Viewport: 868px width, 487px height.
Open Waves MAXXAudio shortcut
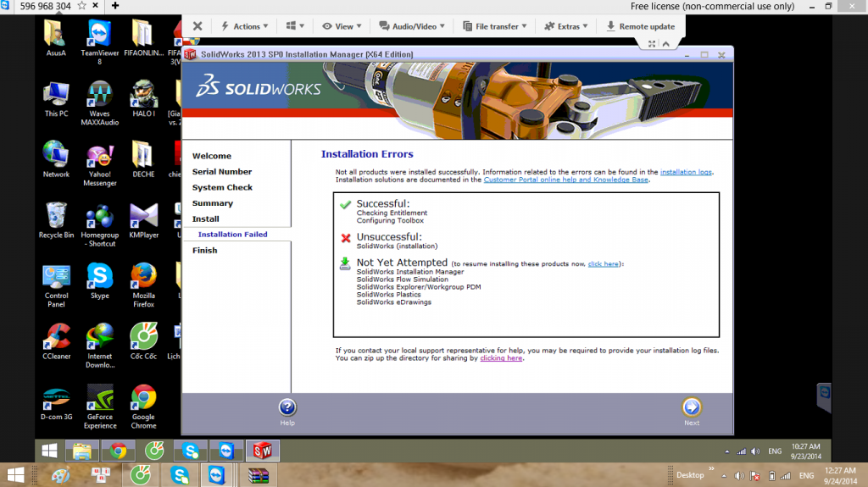100,103
